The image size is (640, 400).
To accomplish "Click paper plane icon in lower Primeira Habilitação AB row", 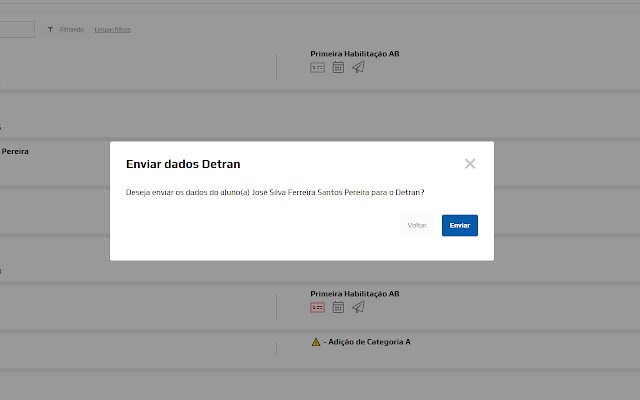I will coord(358,307).
